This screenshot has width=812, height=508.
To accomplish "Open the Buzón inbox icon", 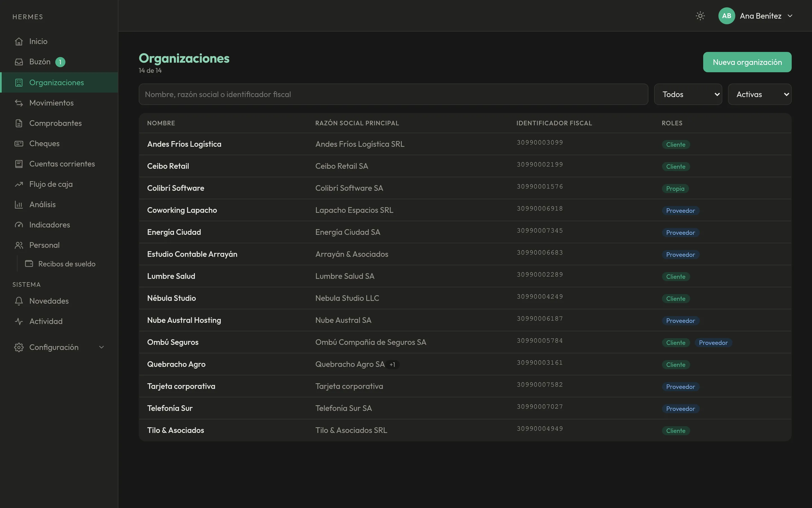I will pos(19,62).
